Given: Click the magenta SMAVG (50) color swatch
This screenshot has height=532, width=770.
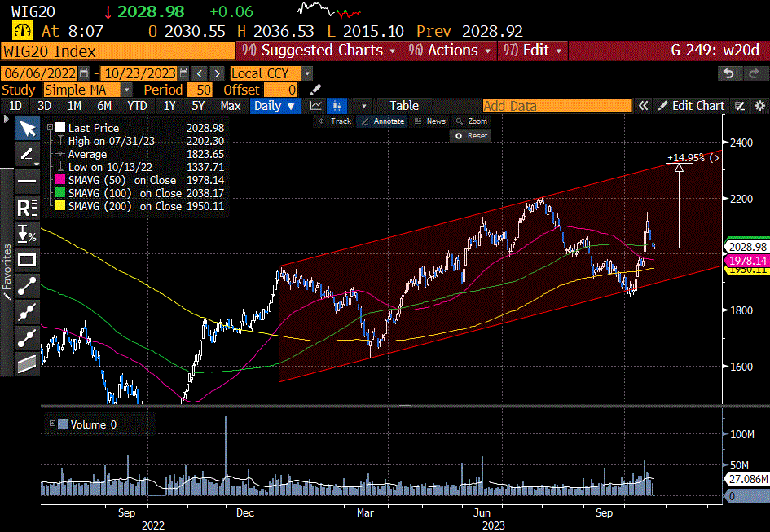Looking at the screenshot, I should [x=60, y=180].
